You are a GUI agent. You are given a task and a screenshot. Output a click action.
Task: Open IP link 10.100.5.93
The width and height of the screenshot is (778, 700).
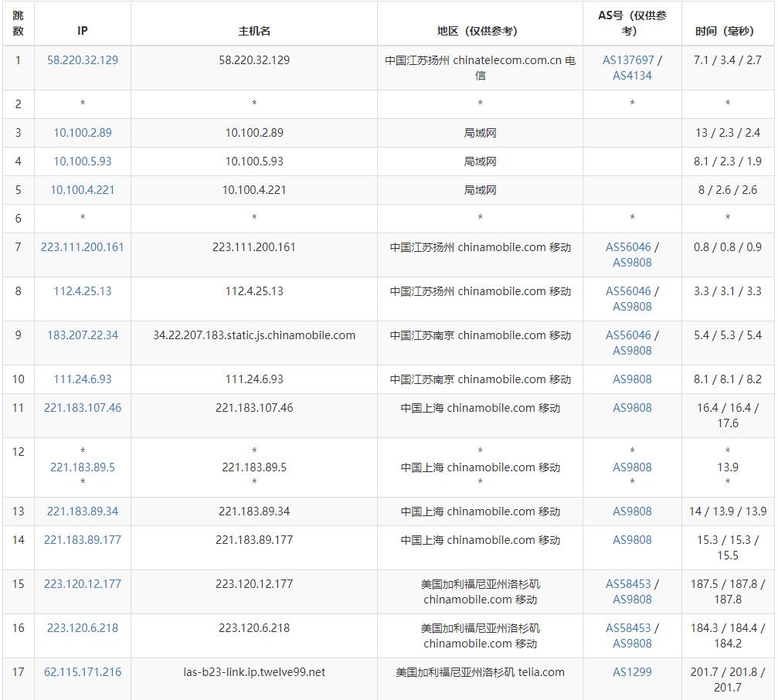tap(83, 161)
